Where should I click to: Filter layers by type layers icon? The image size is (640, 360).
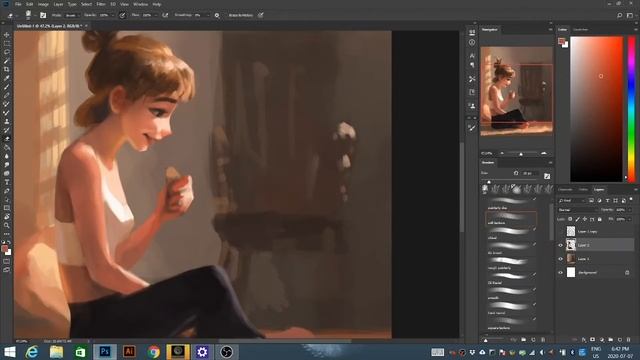607,200
